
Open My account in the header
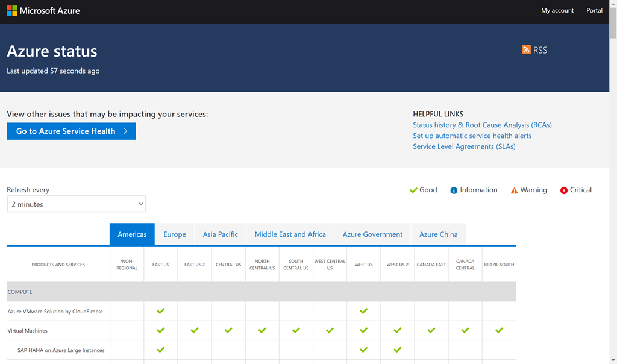click(557, 11)
